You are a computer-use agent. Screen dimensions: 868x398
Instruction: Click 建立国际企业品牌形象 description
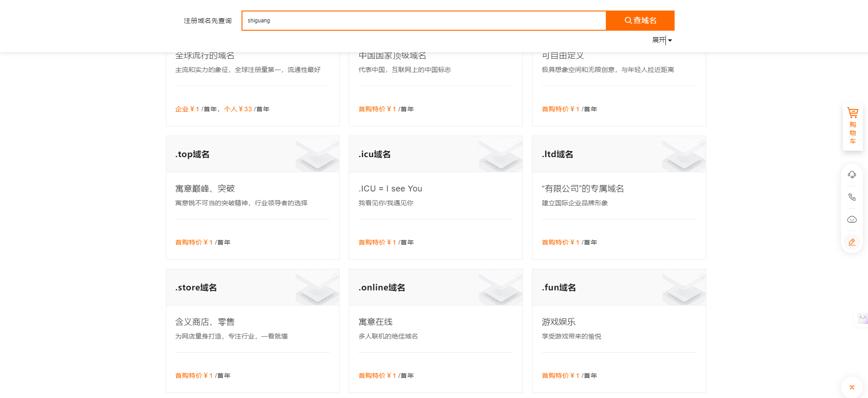coord(575,203)
